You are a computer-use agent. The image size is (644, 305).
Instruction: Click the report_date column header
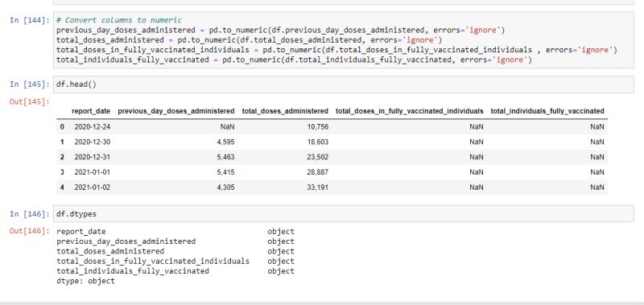[x=91, y=111]
